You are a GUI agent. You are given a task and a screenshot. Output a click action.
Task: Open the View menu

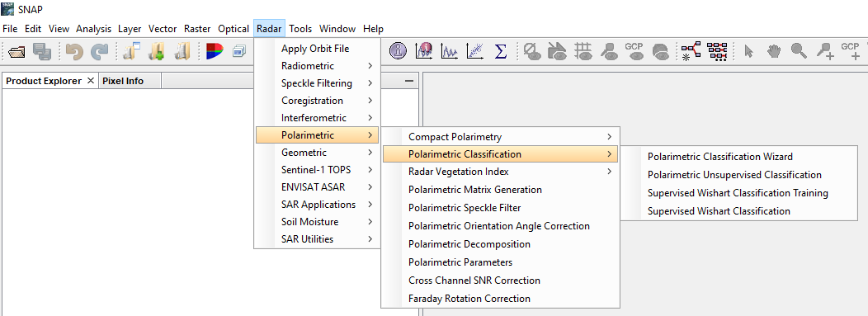pos(59,29)
